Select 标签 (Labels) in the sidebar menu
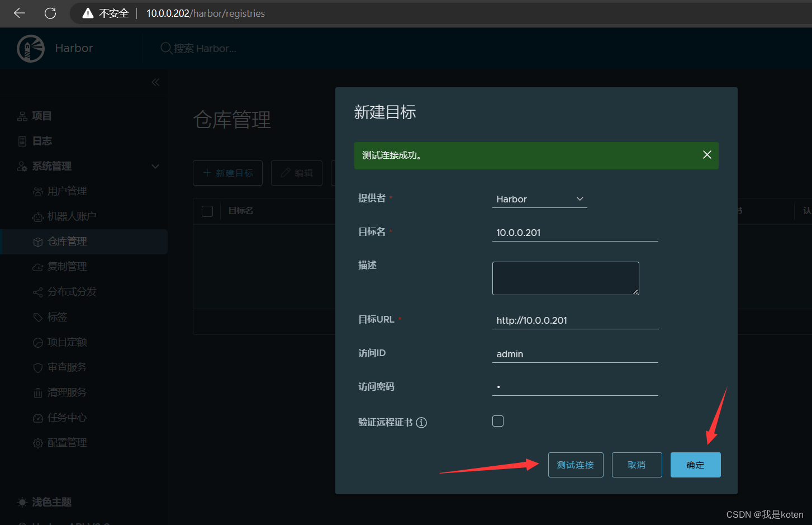This screenshot has height=525, width=812. click(37, 316)
